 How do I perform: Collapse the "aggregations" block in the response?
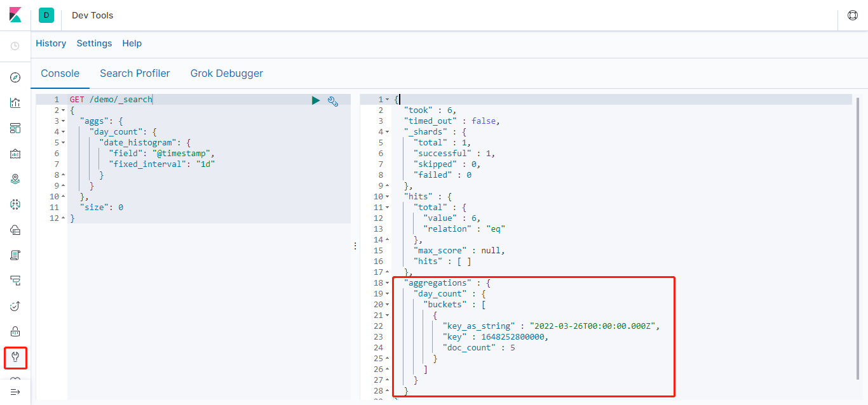[x=388, y=283]
